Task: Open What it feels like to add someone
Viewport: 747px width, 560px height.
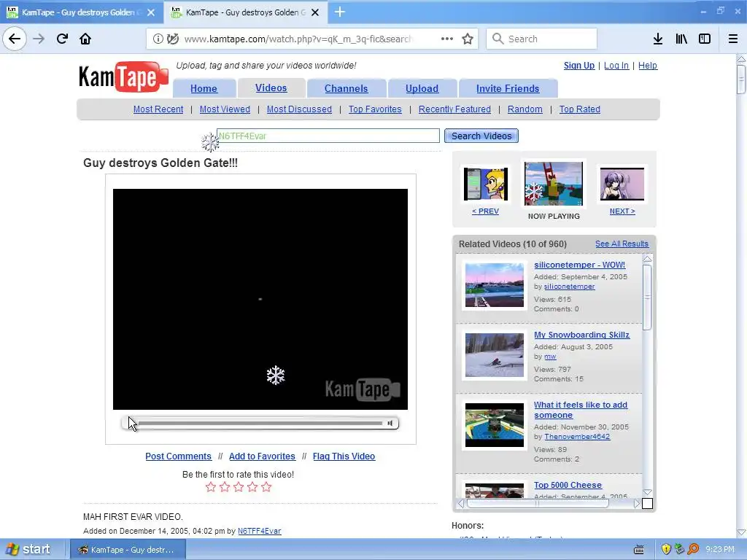Action: click(x=581, y=410)
